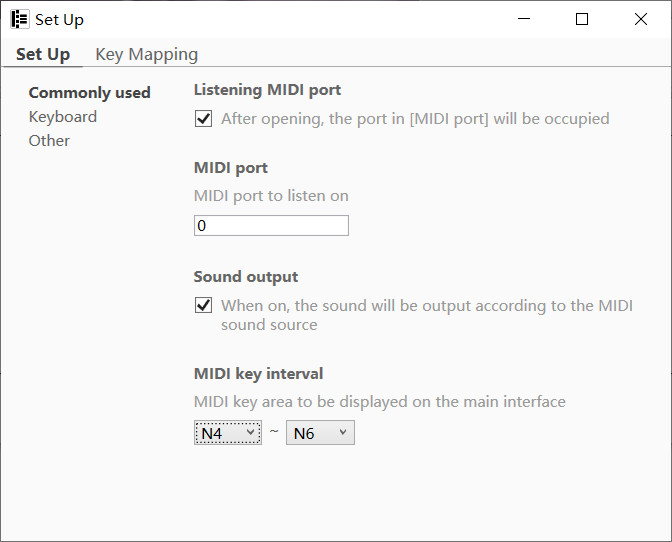Click the MIDI port number input field
The width and height of the screenshot is (672, 542).
[271, 226]
